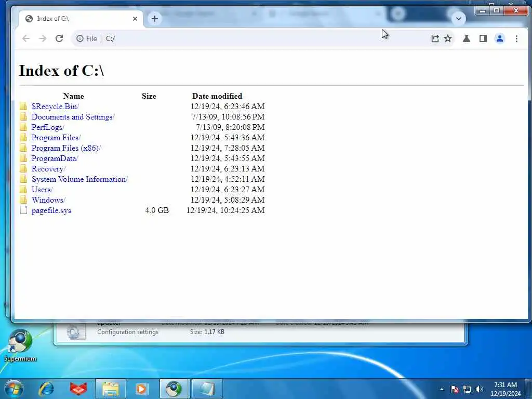
Task: Open the Windows/ folder link
Action: pos(48,200)
